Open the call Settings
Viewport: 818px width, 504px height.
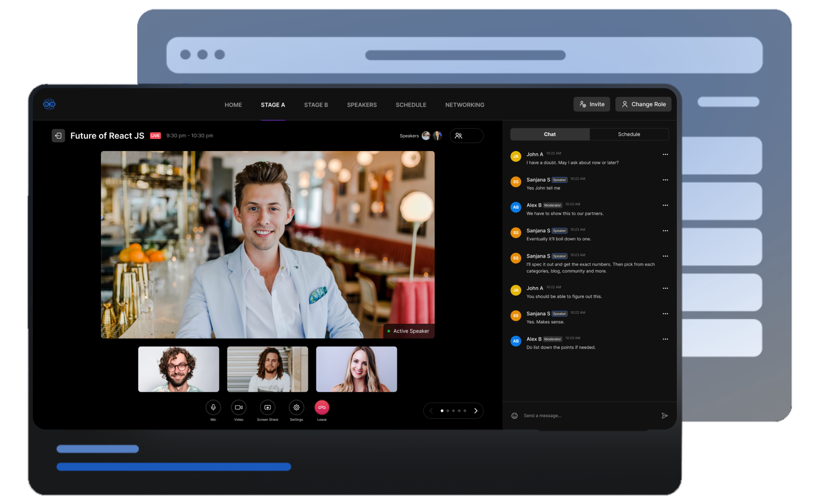point(296,407)
